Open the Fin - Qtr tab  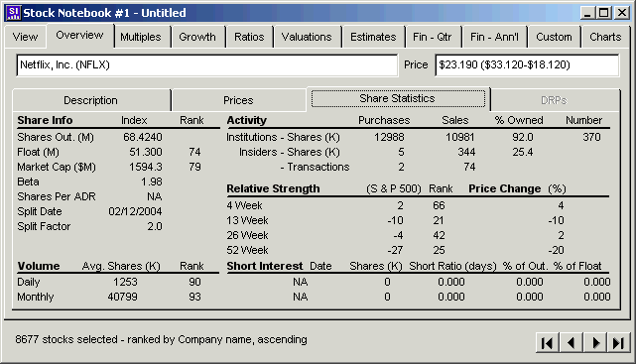[x=433, y=37]
